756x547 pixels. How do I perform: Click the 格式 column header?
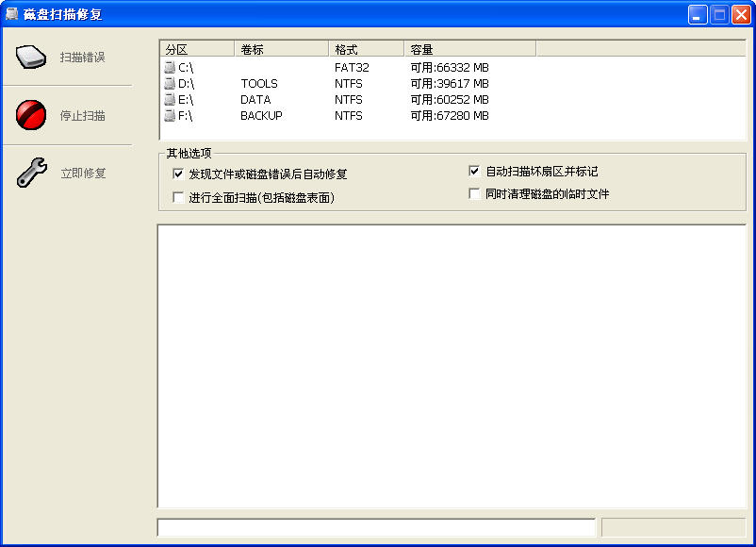(366, 49)
